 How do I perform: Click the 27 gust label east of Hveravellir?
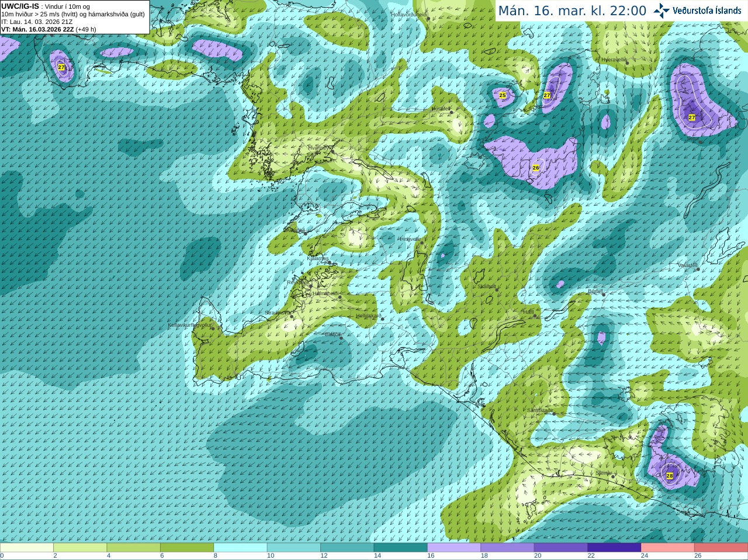pos(692,117)
